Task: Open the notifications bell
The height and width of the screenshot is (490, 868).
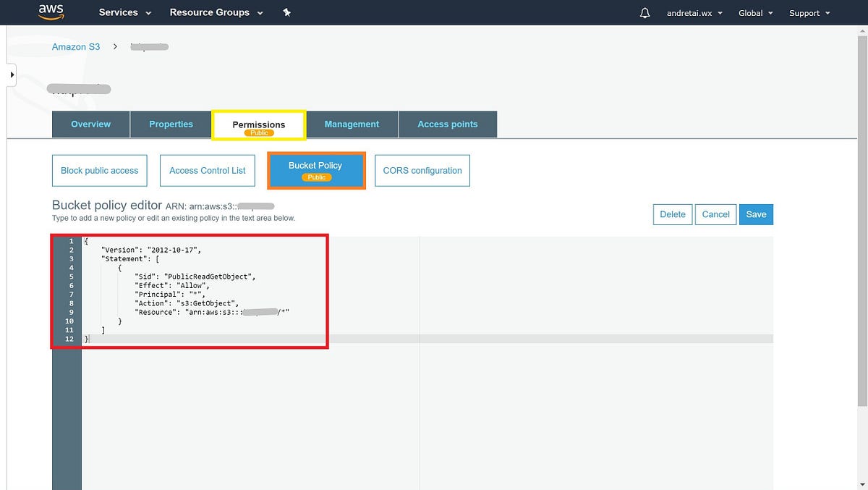Action: point(644,12)
